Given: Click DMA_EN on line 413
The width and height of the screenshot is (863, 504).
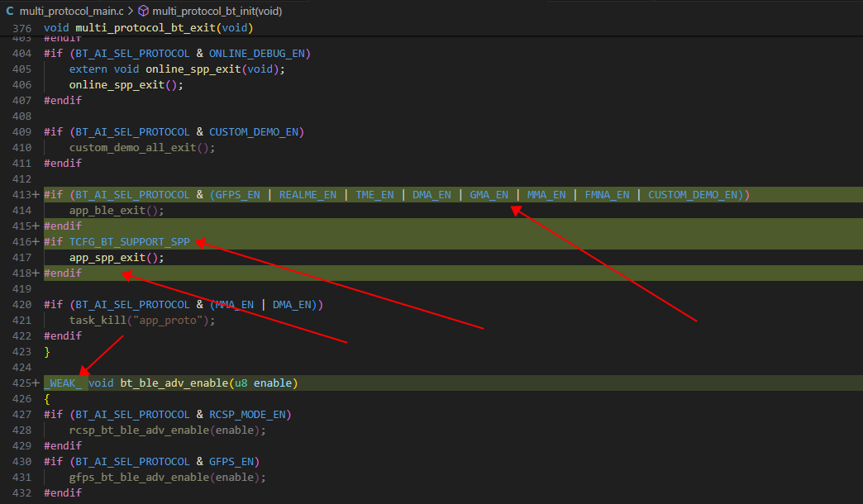Looking at the screenshot, I should pos(431,195).
